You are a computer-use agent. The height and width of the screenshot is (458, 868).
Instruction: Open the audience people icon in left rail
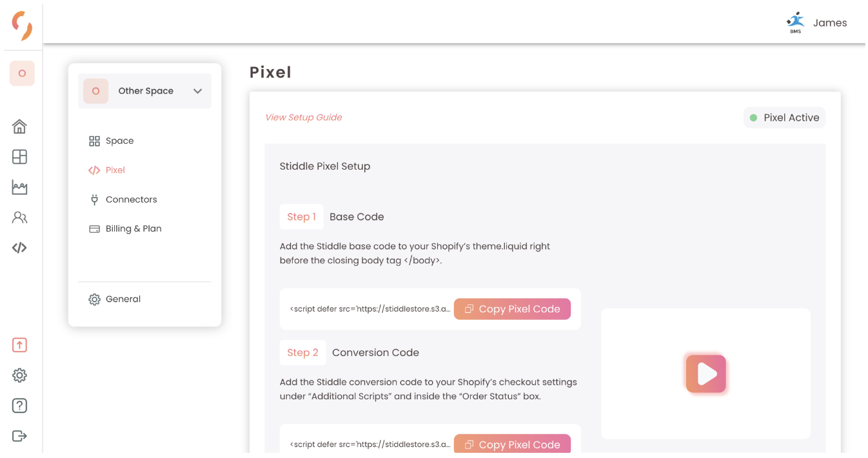[20, 217]
